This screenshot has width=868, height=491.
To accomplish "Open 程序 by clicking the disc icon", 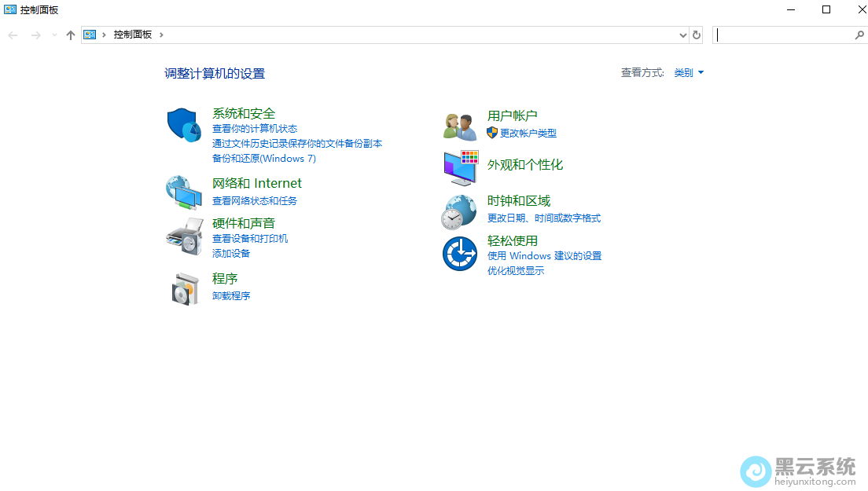I will tap(183, 288).
